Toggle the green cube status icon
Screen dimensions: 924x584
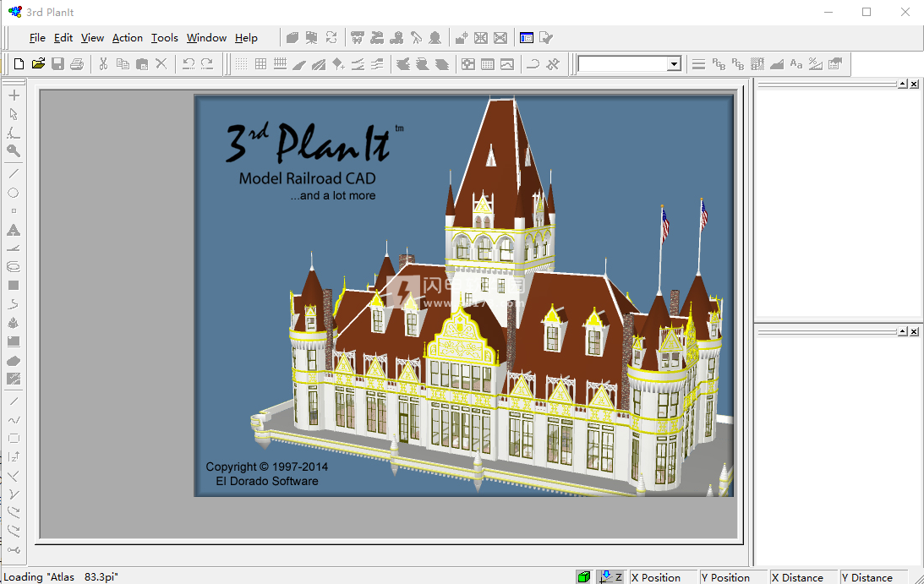[x=584, y=577]
